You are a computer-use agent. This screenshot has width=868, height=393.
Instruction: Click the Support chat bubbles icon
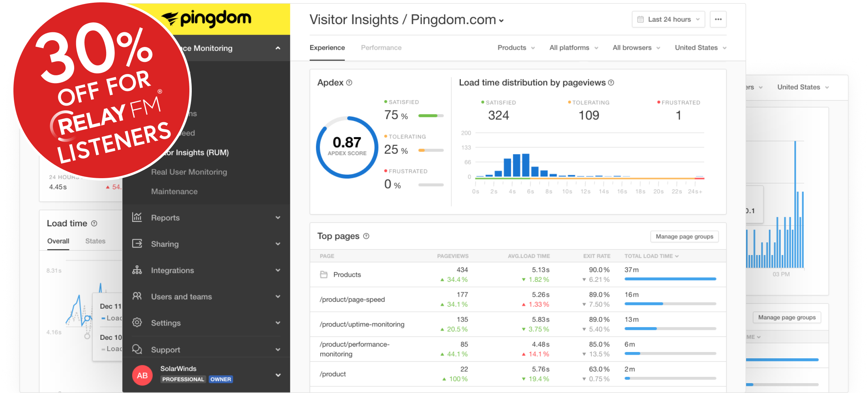(x=137, y=349)
